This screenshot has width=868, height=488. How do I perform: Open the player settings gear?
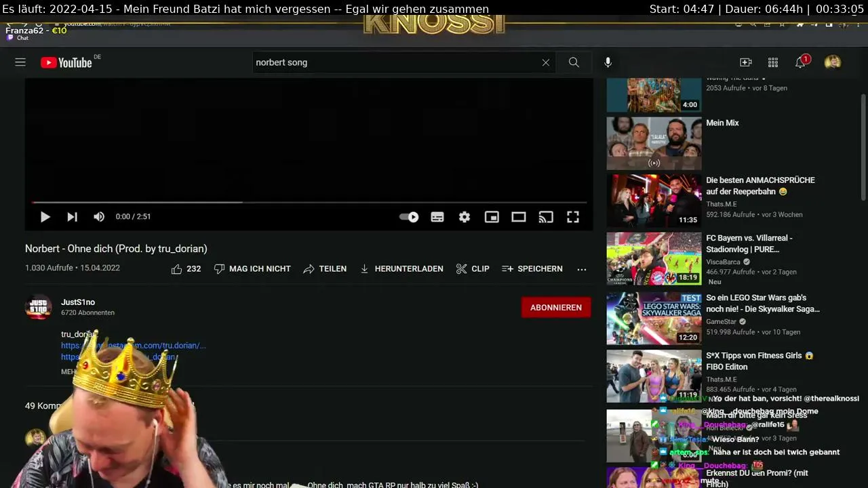(x=465, y=217)
